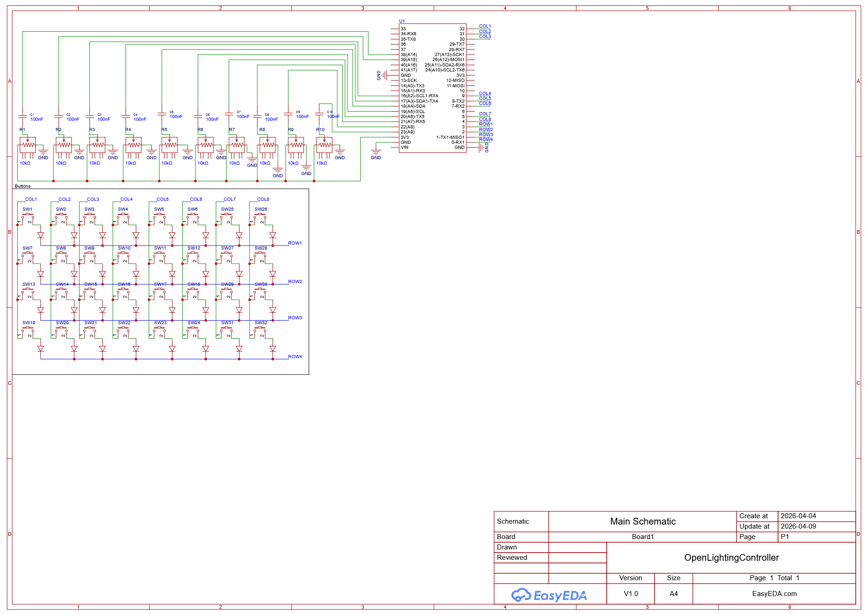Image resolution: width=868 pixels, height=615 pixels.
Task: Pick the SW24 switch symbol
Action: pyautogui.click(x=193, y=333)
